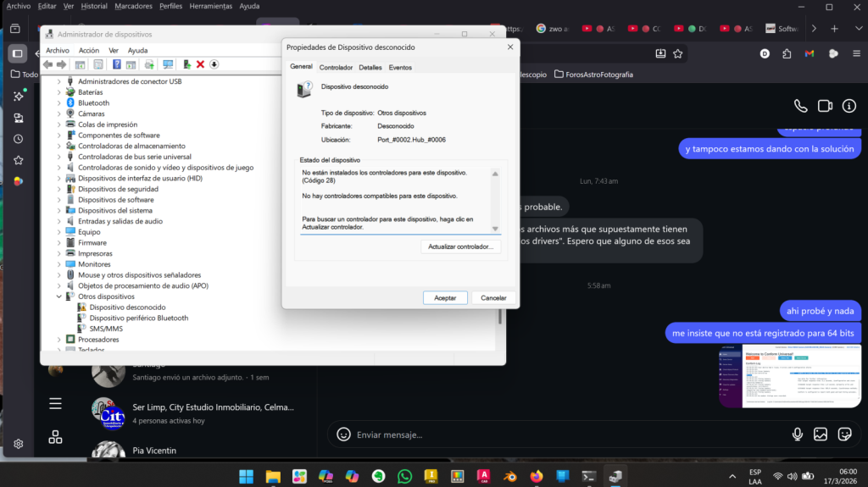The image size is (868, 487).
Task: Expand the Firmware category
Action: (58, 243)
